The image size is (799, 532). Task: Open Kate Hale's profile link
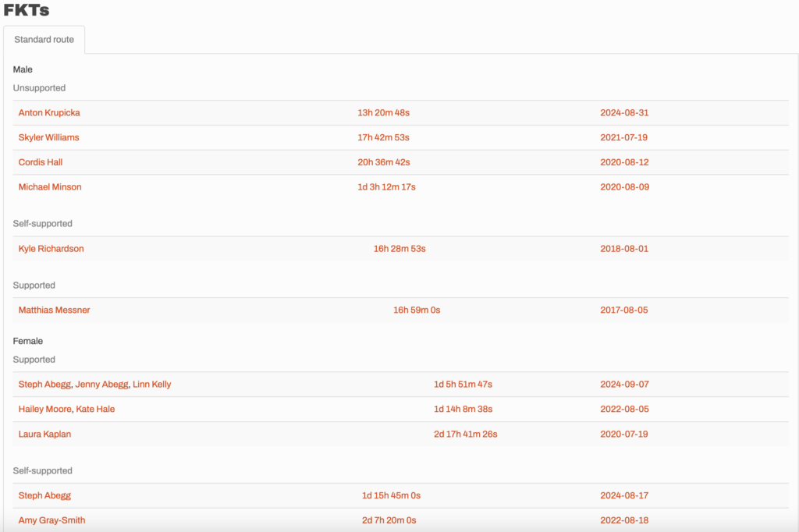pyautogui.click(x=95, y=410)
